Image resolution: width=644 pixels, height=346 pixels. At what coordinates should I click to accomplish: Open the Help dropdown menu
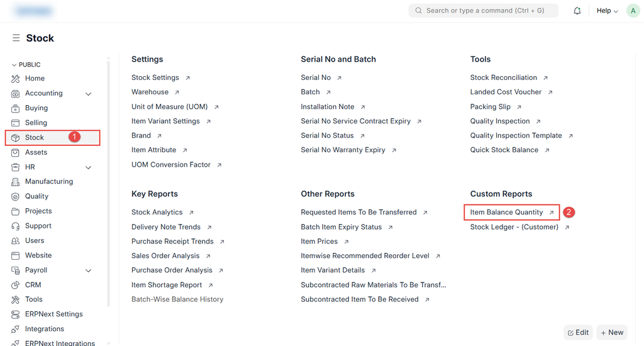point(607,11)
